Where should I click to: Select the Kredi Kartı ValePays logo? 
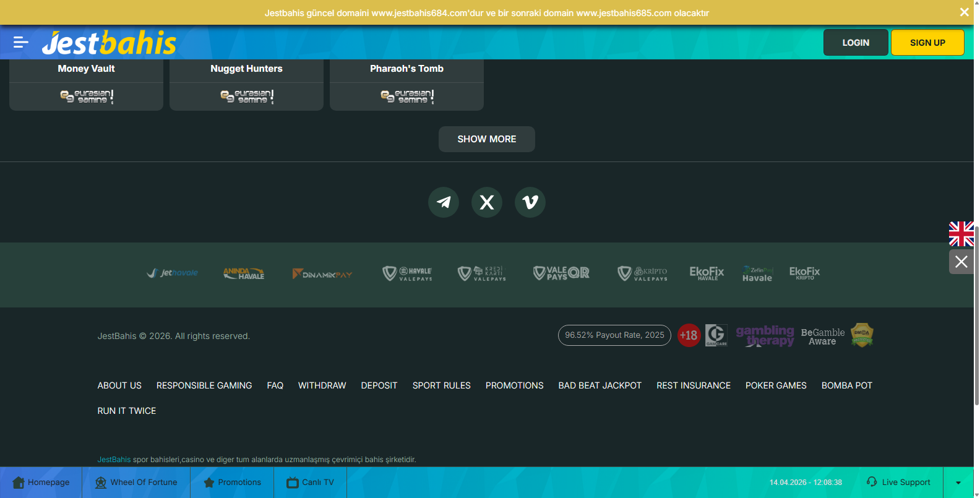(482, 273)
